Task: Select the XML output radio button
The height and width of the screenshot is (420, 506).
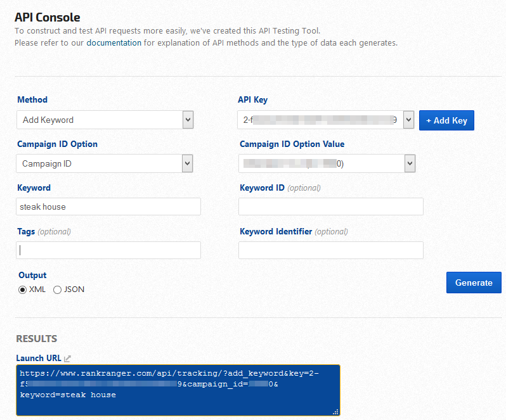Action: [23, 290]
